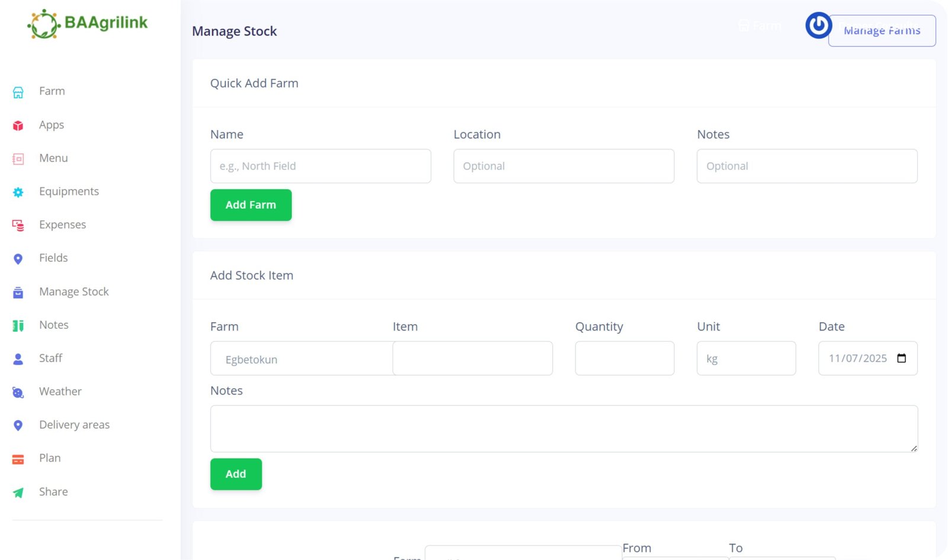Click the Equipments gear icon

pyautogui.click(x=18, y=192)
